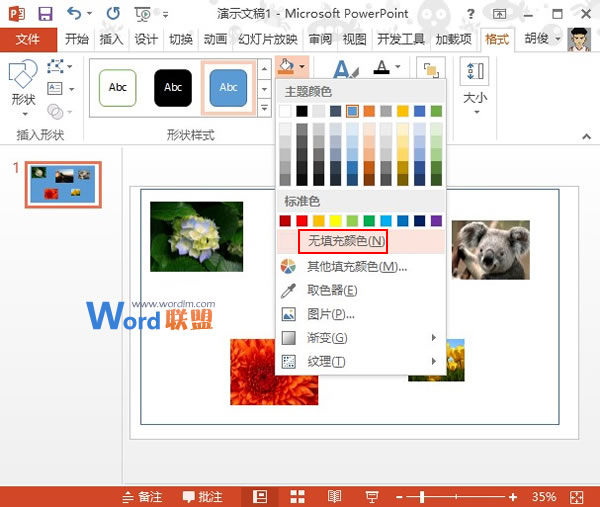Switch to the 开始 Home tab
The width and height of the screenshot is (600, 507).
tap(77, 39)
